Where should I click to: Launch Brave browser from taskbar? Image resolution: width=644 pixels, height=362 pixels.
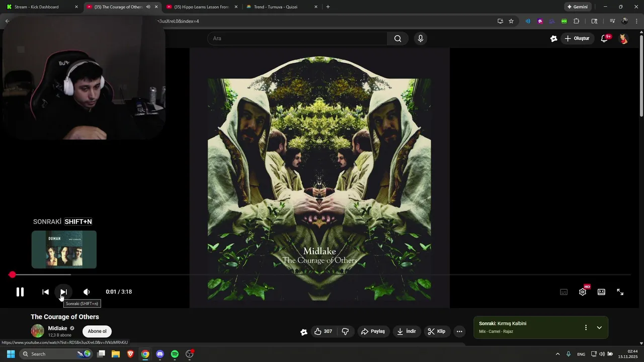click(x=130, y=354)
